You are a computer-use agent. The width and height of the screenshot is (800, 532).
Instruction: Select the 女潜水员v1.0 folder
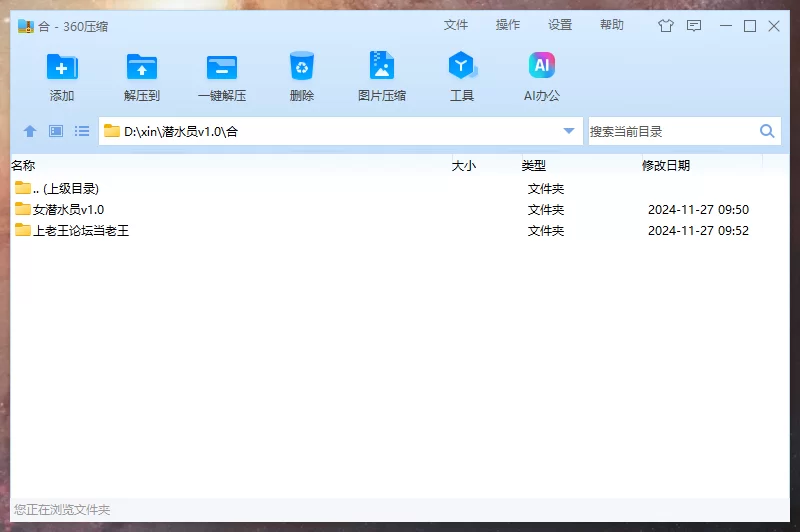(x=68, y=210)
